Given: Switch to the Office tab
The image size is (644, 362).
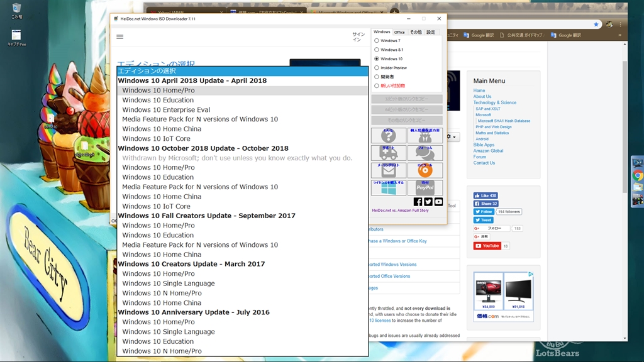Looking at the screenshot, I should [399, 33].
